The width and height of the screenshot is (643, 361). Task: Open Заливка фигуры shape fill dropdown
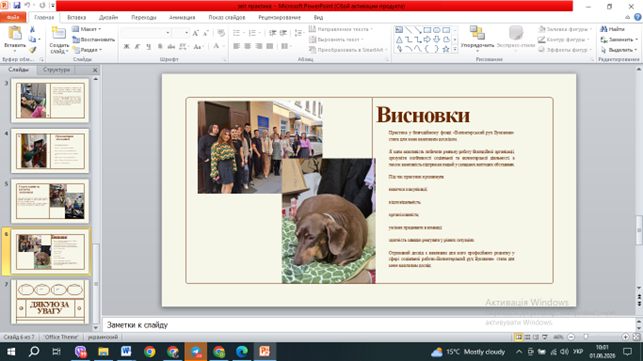[x=564, y=29]
